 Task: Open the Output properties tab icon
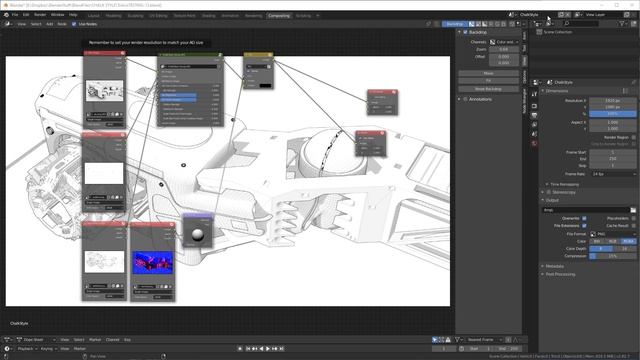click(534, 115)
